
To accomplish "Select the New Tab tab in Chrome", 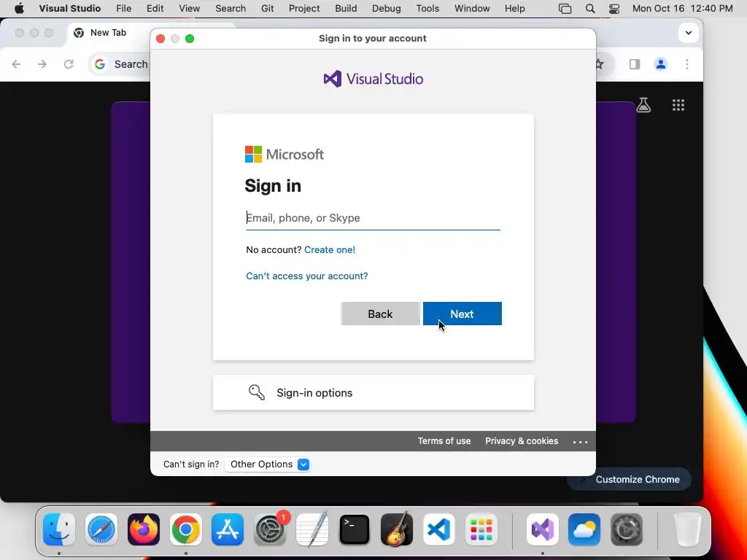I will click(108, 33).
